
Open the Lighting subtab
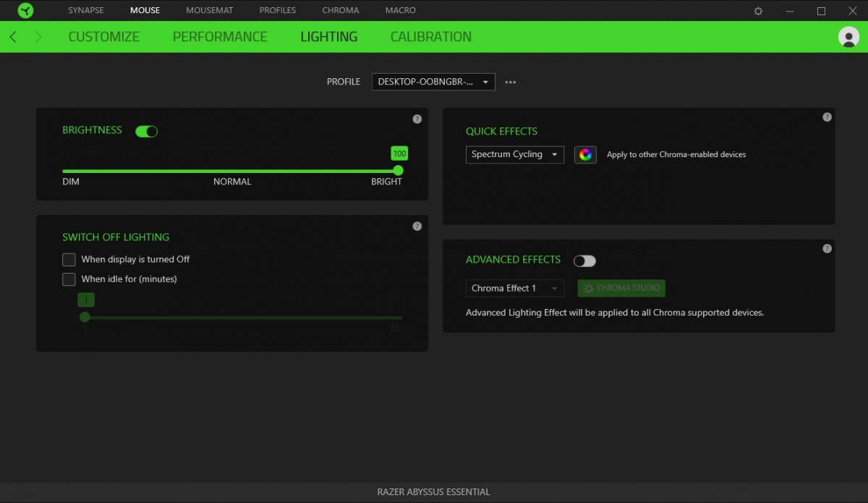[329, 37]
